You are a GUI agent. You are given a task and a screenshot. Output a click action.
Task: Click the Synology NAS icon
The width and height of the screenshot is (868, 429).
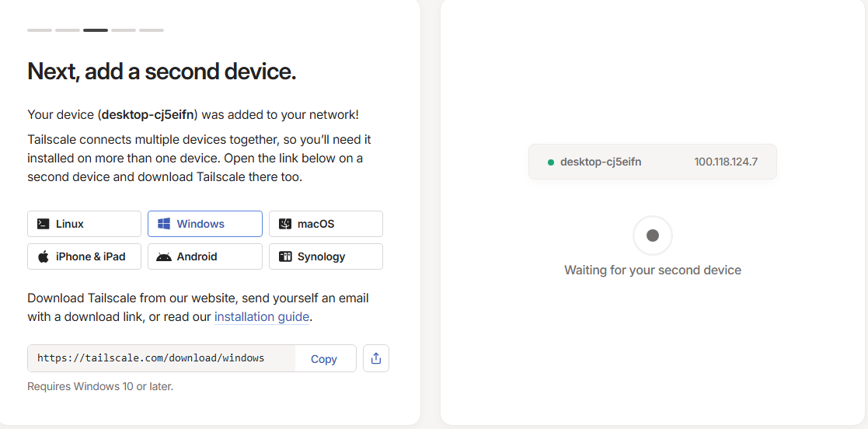285,256
